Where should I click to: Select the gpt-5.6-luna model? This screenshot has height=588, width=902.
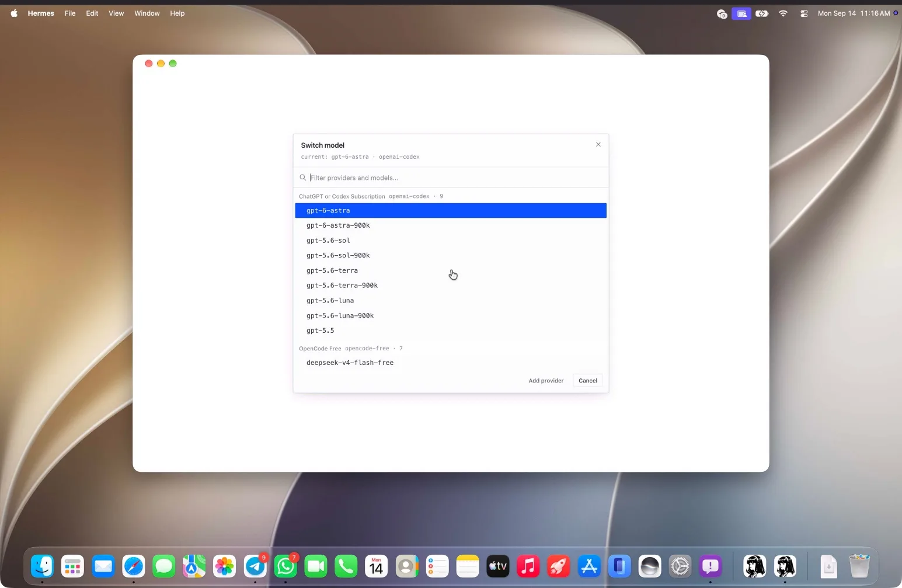tap(451, 301)
